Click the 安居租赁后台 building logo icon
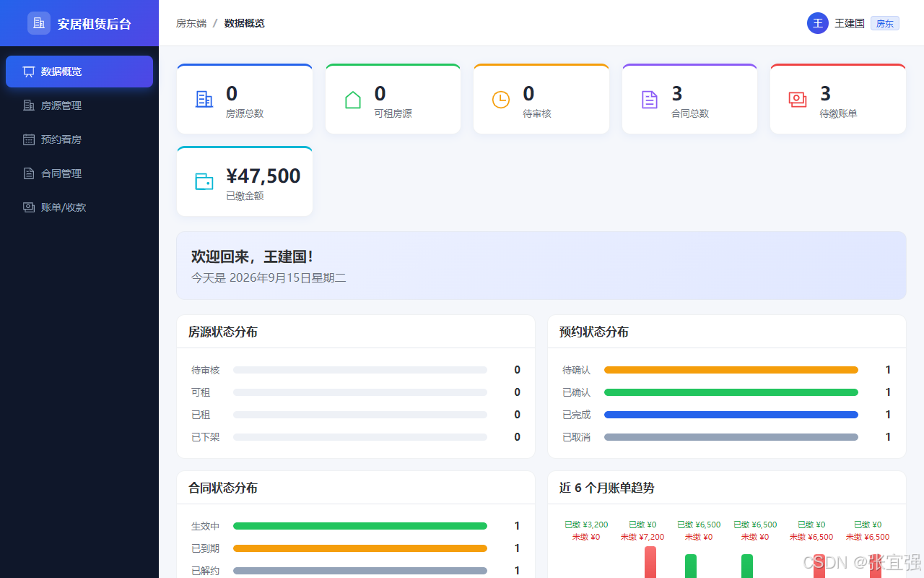Screen dimensions: 924x578 (x=39, y=23)
